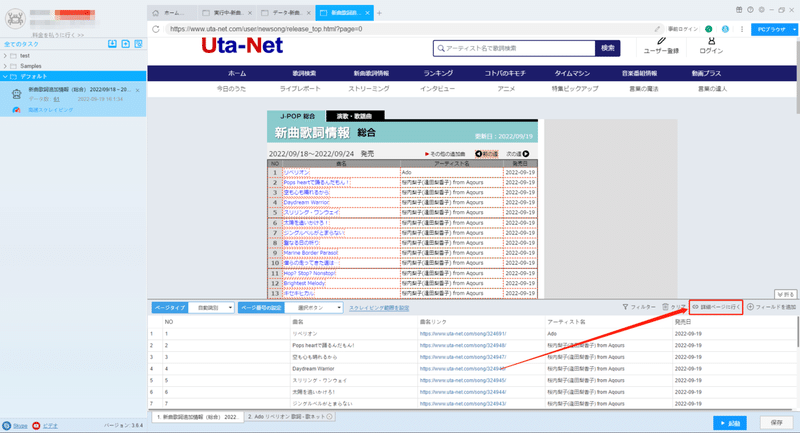This screenshot has height=433, width=800.
Task: Click the 保存 save button
Action: coord(776,423)
